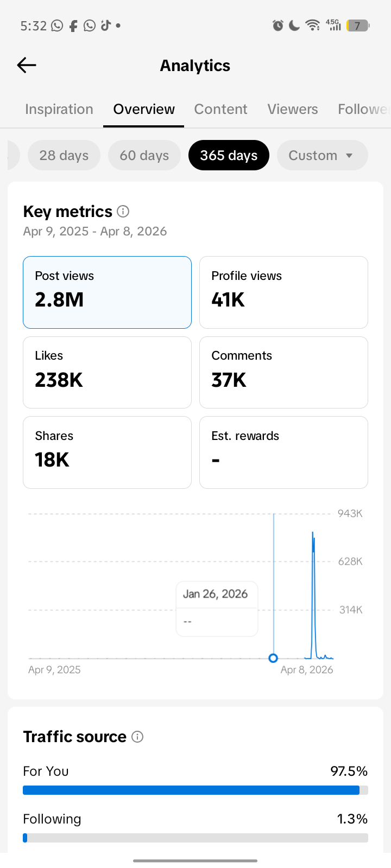The height and width of the screenshot is (868, 391).
Task: Select the Likes metric card
Action: point(107,372)
